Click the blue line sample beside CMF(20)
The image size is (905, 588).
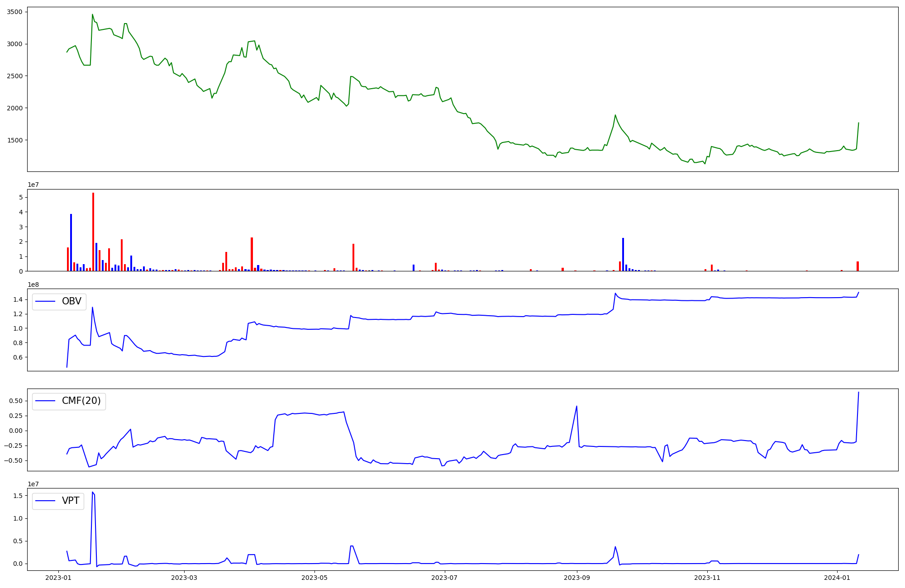pyautogui.click(x=45, y=401)
